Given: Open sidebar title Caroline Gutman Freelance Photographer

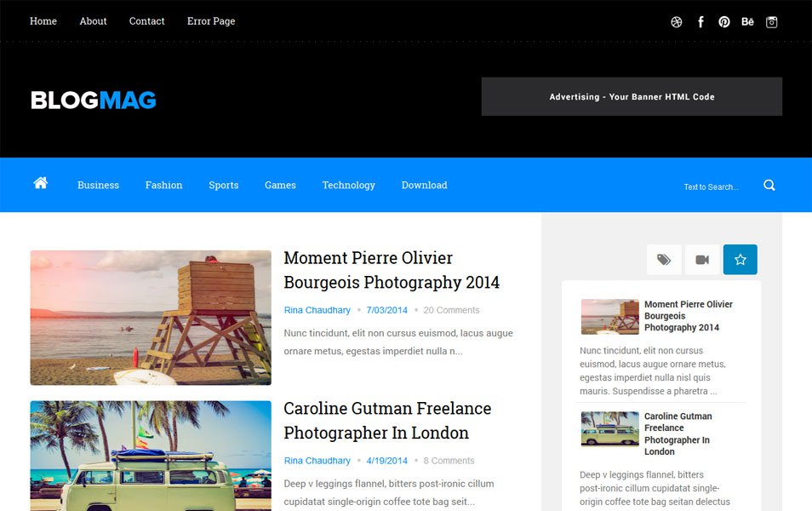Looking at the screenshot, I should pos(678,433).
